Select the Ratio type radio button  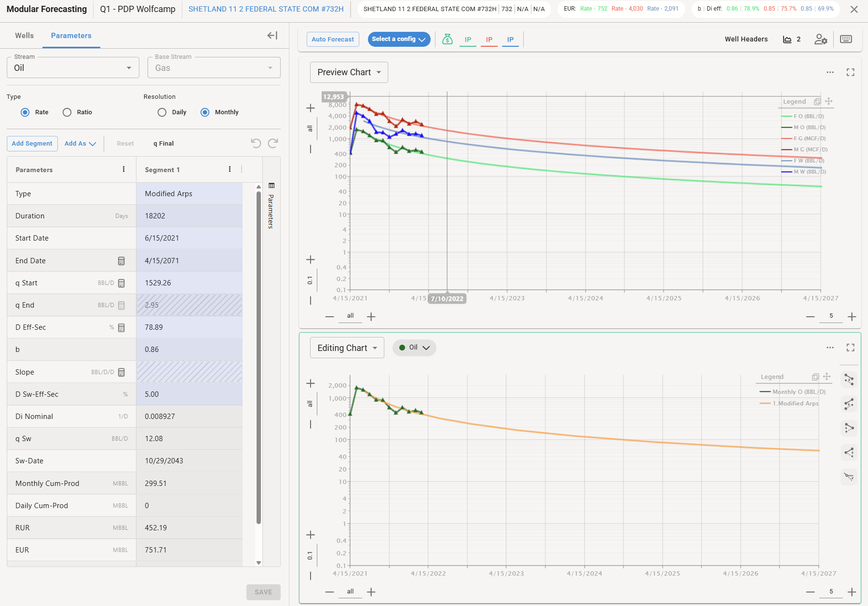pyautogui.click(x=67, y=112)
